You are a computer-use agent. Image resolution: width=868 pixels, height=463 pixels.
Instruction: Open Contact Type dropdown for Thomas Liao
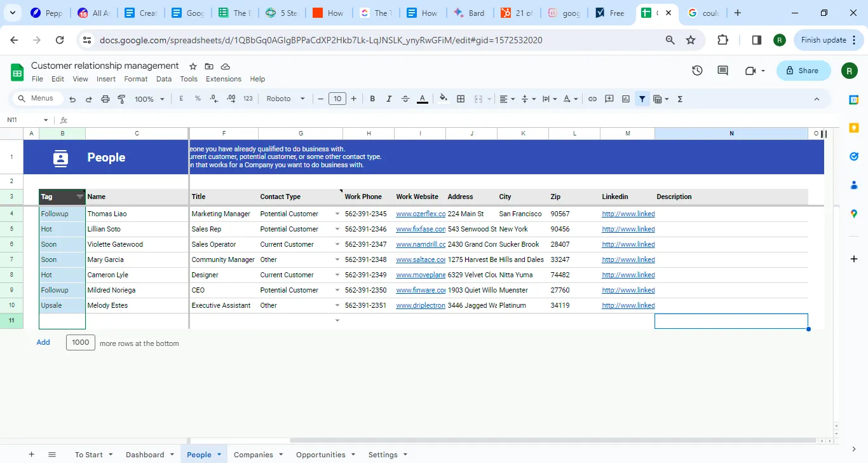click(337, 214)
